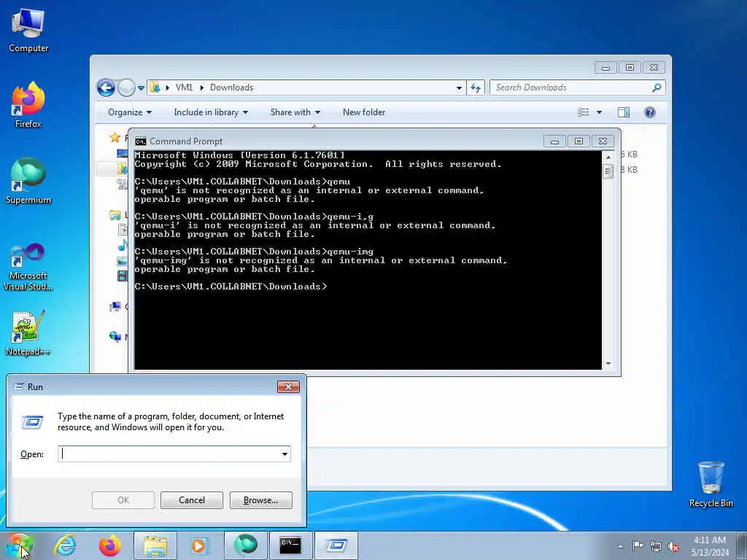Minimize the Command Prompt window

554,141
